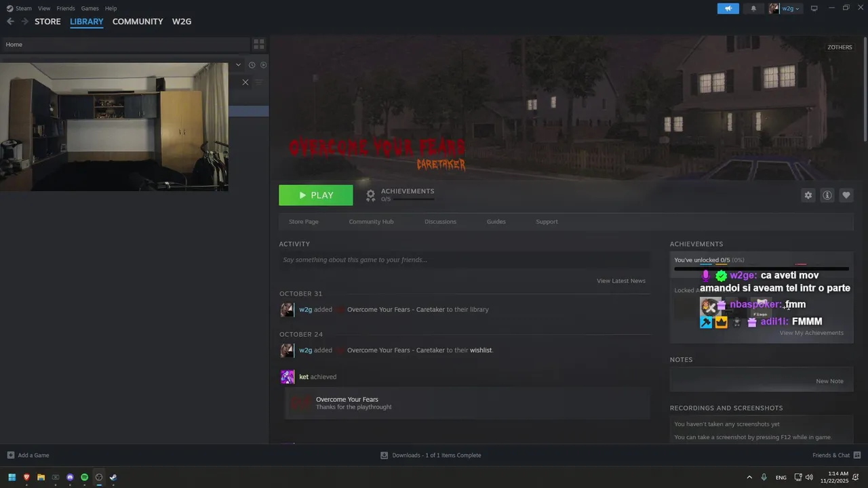Open Spotify from taskbar
Viewport: 868px width, 488px height.
tap(85, 477)
